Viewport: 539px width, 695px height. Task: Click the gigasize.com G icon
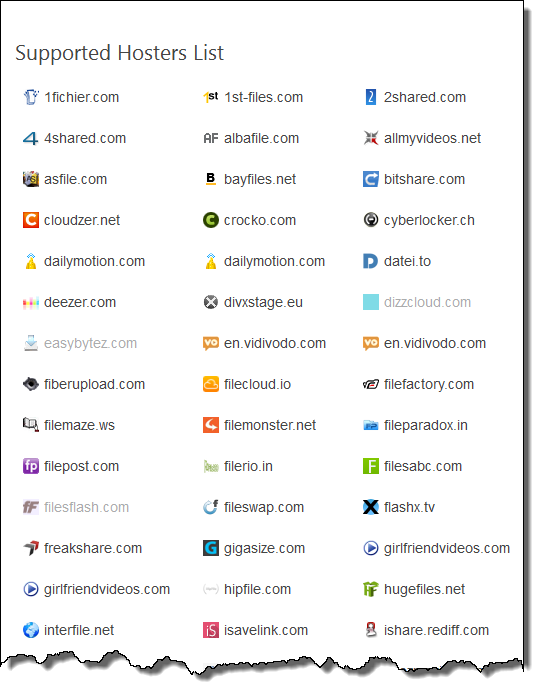pyautogui.click(x=211, y=548)
